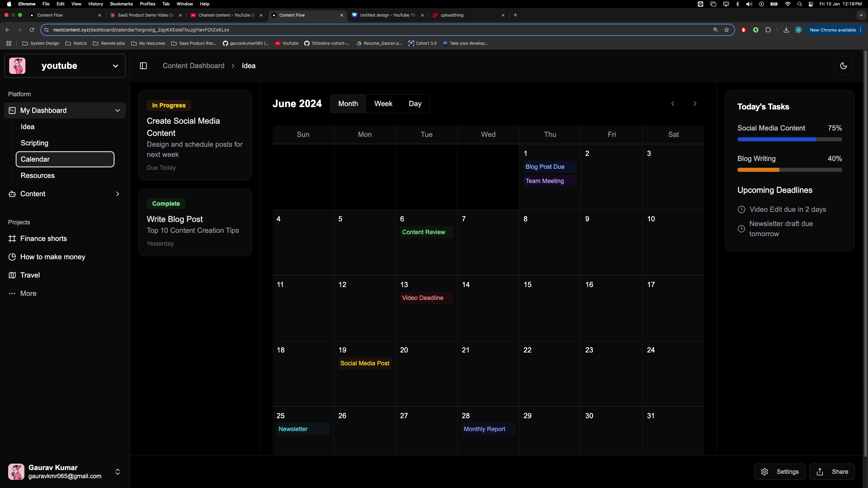Open the Scripting sidebar item

(x=34, y=143)
